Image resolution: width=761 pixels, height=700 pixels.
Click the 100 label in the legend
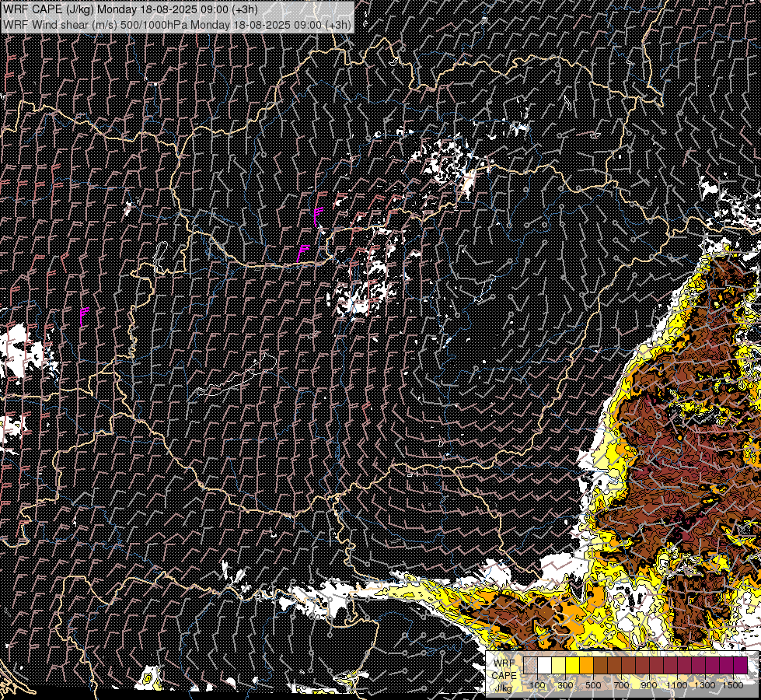(537, 685)
